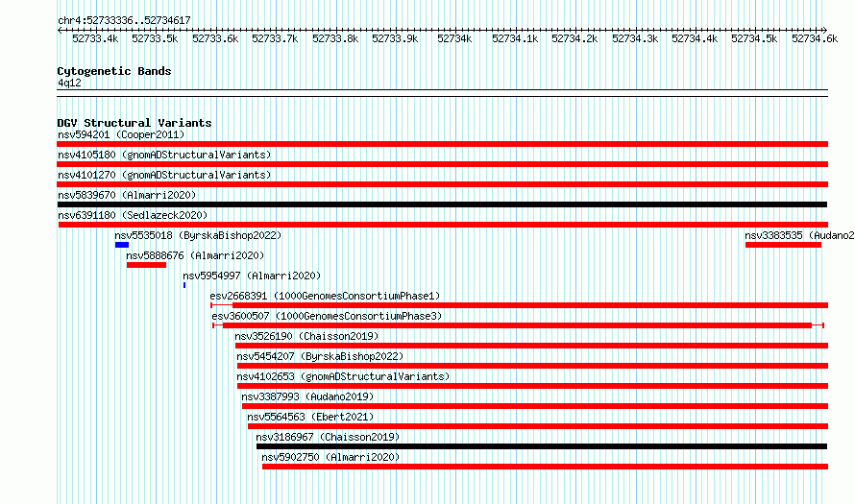Screen dimensions: 855x504
Task: Click the red bar under nsv5454207
Action: pyautogui.click(x=533, y=366)
